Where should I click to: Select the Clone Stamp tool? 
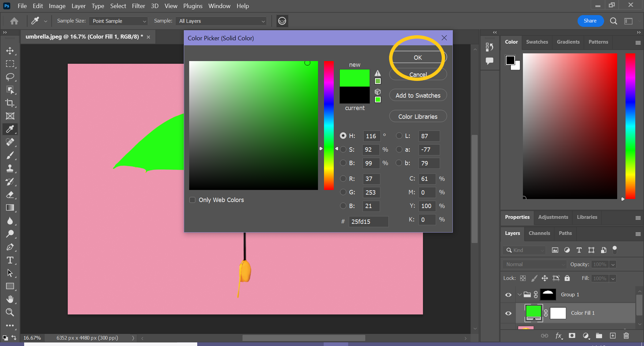pyautogui.click(x=10, y=168)
